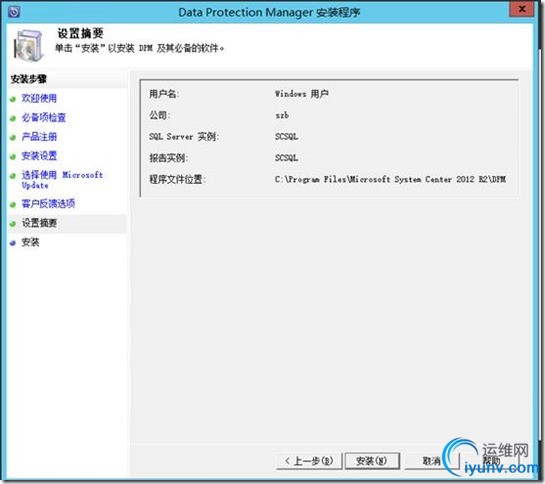This screenshot has width=545, height=484.
Task: Click the company value szb
Action: coord(282,115)
